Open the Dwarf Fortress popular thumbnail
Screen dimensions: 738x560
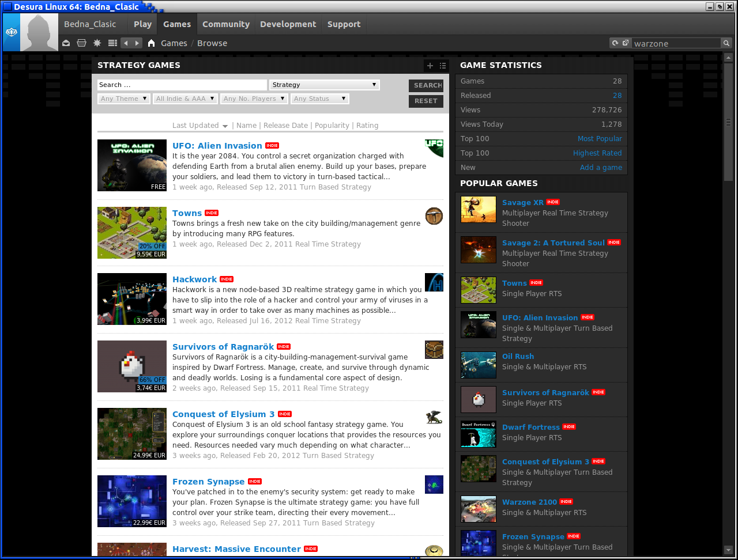[x=479, y=434]
